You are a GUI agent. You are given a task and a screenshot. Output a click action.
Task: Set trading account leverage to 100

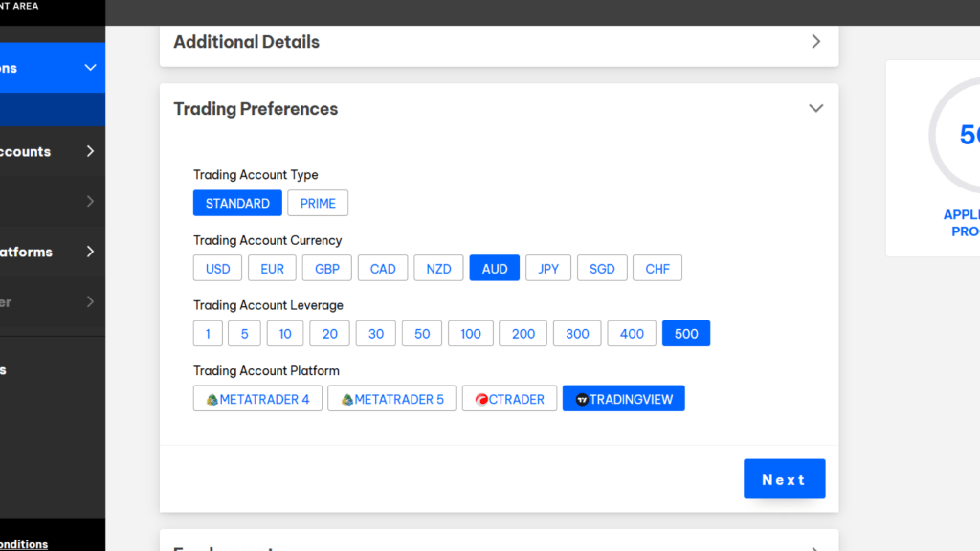tap(470, 333)
